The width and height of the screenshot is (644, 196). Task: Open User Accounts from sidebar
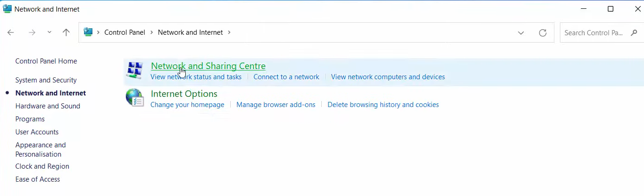(37, 132)
